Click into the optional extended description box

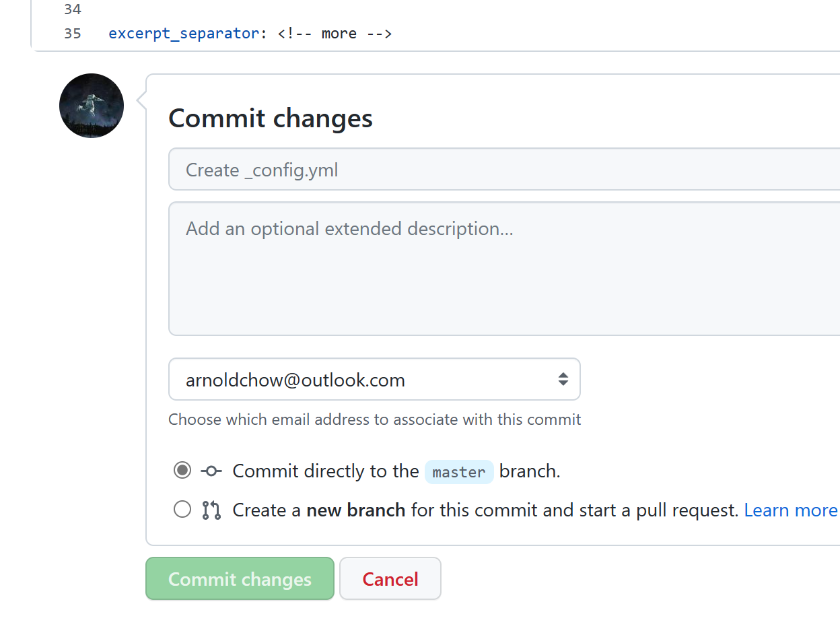[503, 268]
